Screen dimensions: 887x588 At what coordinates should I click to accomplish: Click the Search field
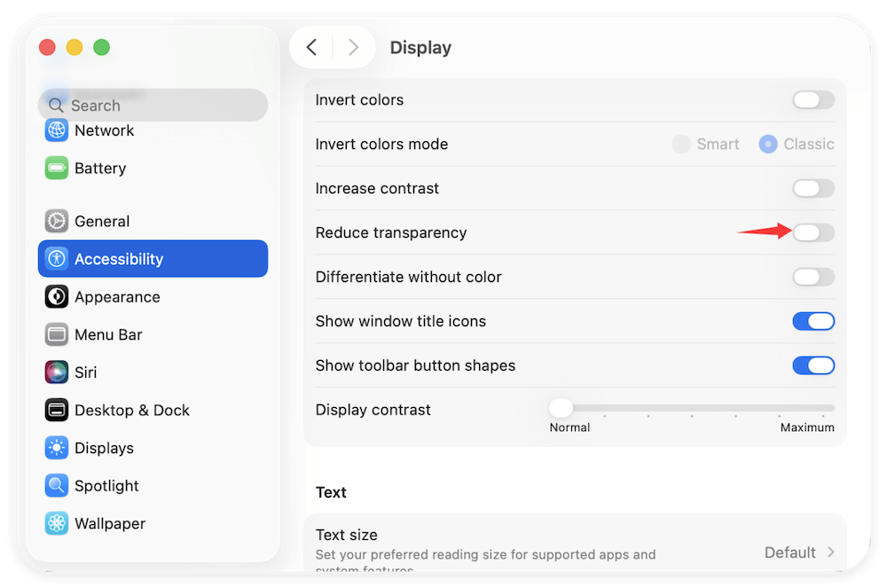pos(153,105)
